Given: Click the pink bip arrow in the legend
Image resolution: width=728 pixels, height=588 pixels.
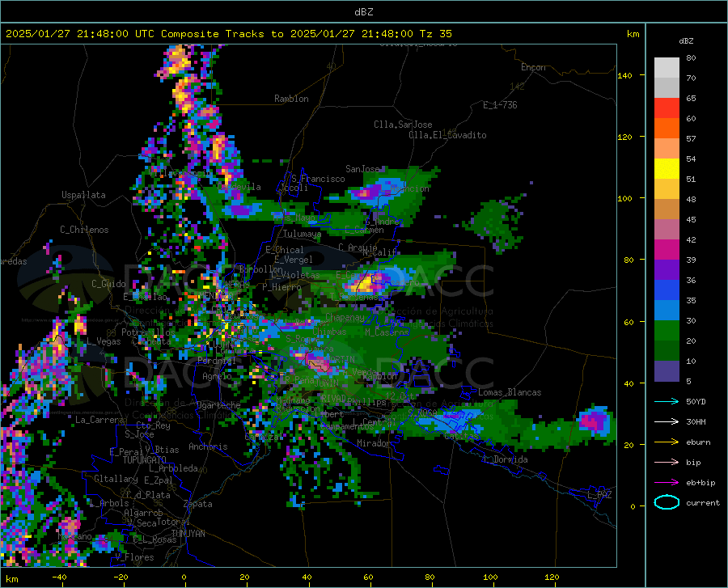Looking at the screenshot, I should coord(667,463).
